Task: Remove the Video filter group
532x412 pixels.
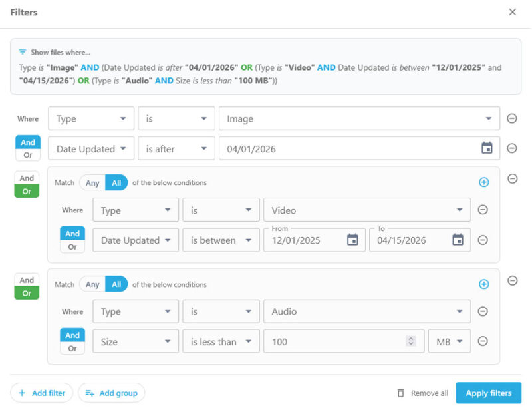Action: click(x=511, y=178)
